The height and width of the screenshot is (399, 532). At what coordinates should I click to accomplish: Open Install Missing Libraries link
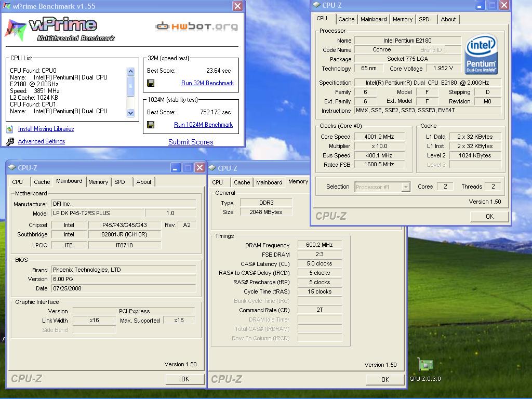(46, 129)
